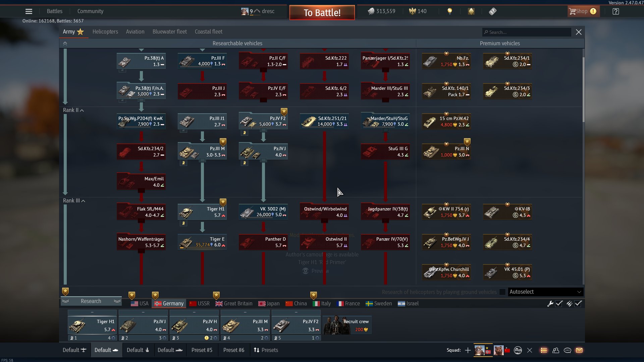Toggle helicopter research by ground vehicles checkbox
Viewport: 644px width, 362px height.
point(502,292)
